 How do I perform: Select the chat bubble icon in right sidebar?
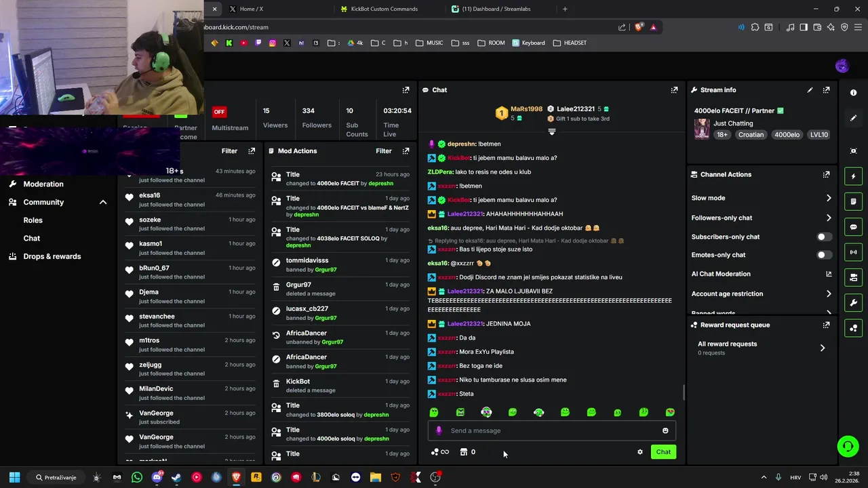[x=854, y=226]
